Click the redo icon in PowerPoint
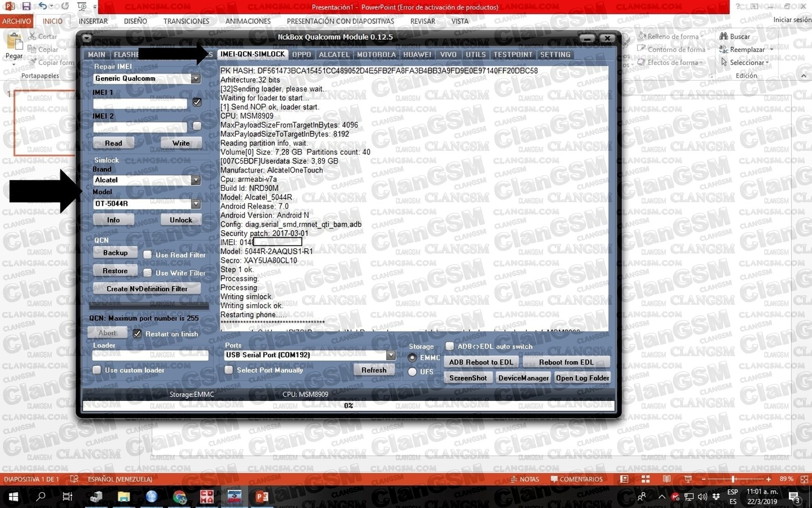Screen dimensions: 812x508 point(65,7)
